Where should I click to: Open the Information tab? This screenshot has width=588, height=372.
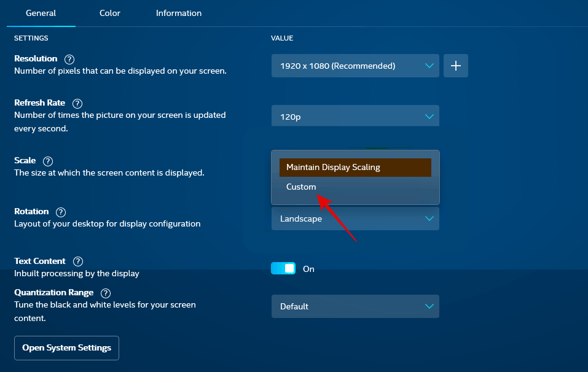point(178,13)
